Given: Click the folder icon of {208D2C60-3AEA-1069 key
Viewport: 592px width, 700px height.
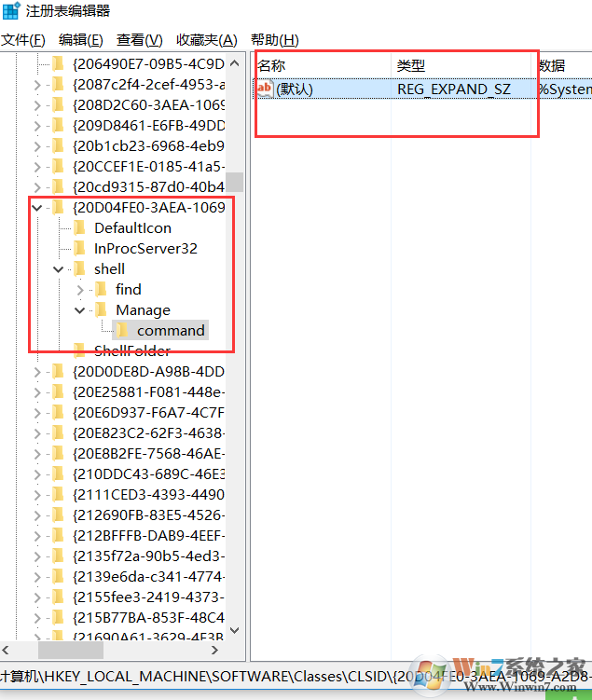Looking at the screenshot, I should tap(58, 105).
